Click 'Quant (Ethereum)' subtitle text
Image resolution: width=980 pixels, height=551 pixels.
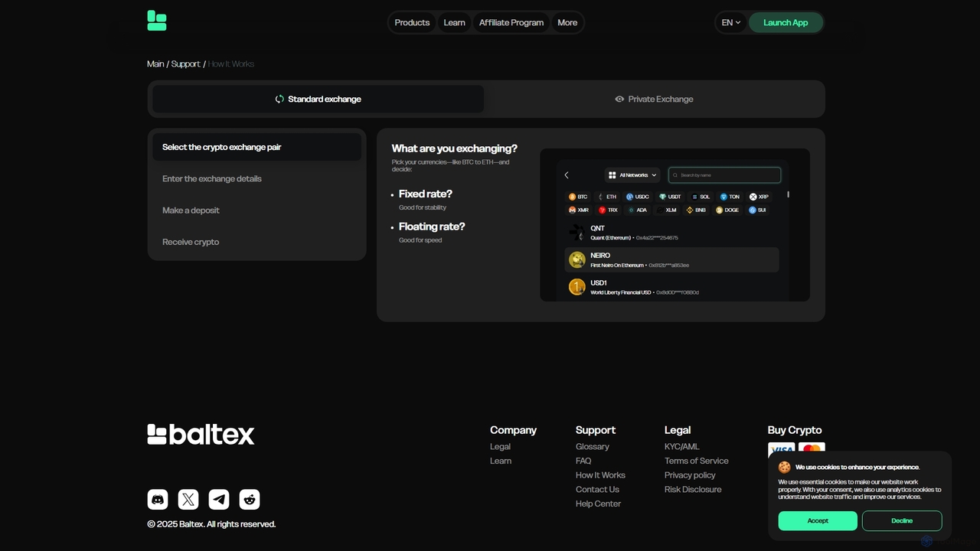[610, 238]
